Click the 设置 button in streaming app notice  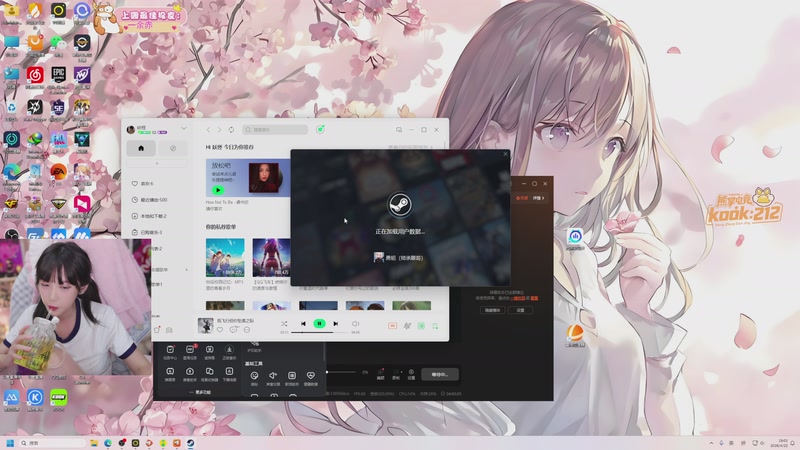[520, 310]
